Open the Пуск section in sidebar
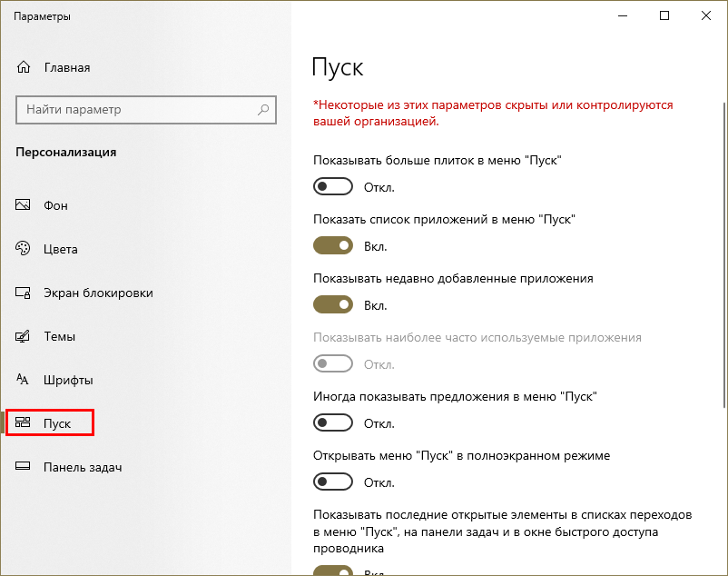The height and width of the screenshot is (576, 728). [56, 423]
